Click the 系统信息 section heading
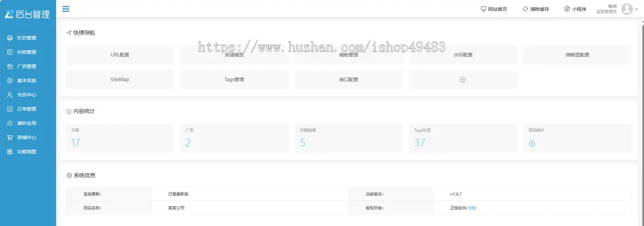The image size is (644, 226). pos(85,176)
